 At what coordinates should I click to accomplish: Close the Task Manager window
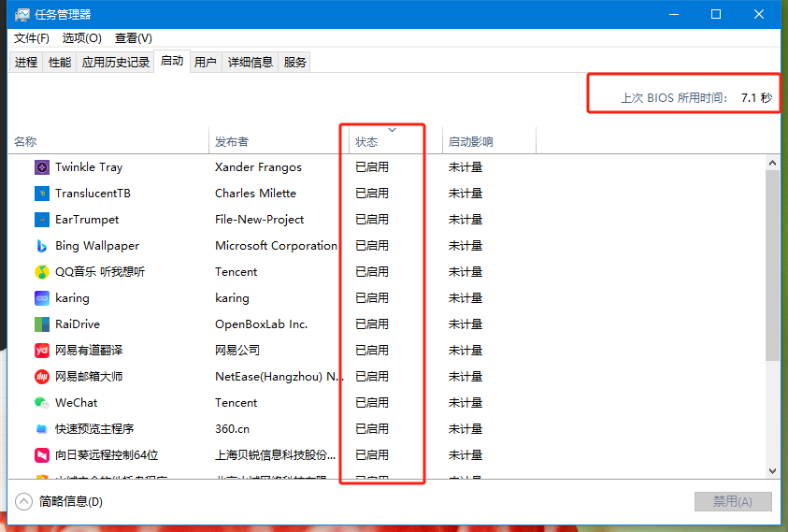coord(759,14)
